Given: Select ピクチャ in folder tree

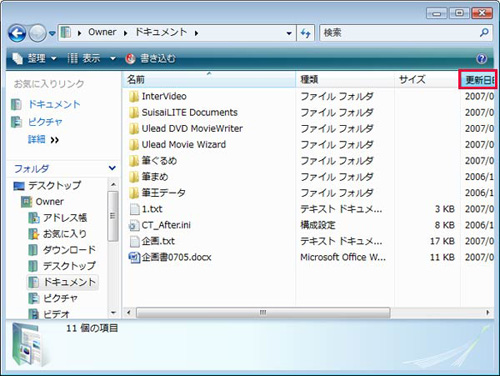Looking at the screenshot, I should point(60,298).
